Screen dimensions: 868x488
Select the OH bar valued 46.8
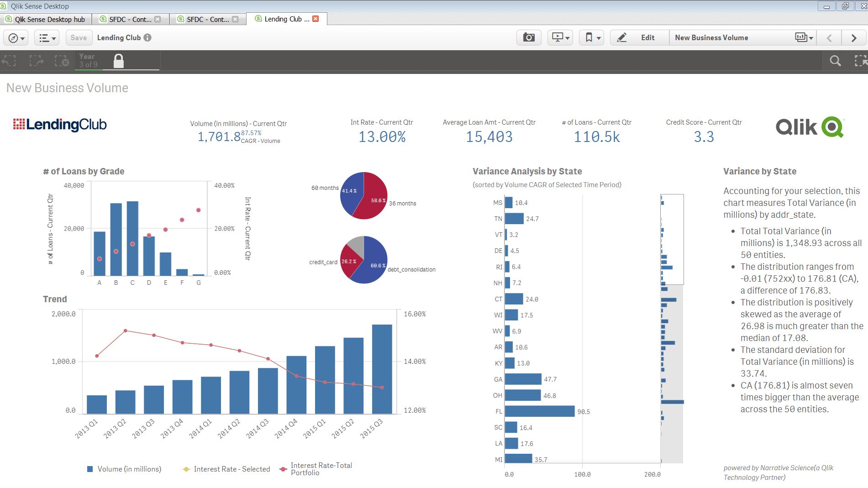pos(523,395)
